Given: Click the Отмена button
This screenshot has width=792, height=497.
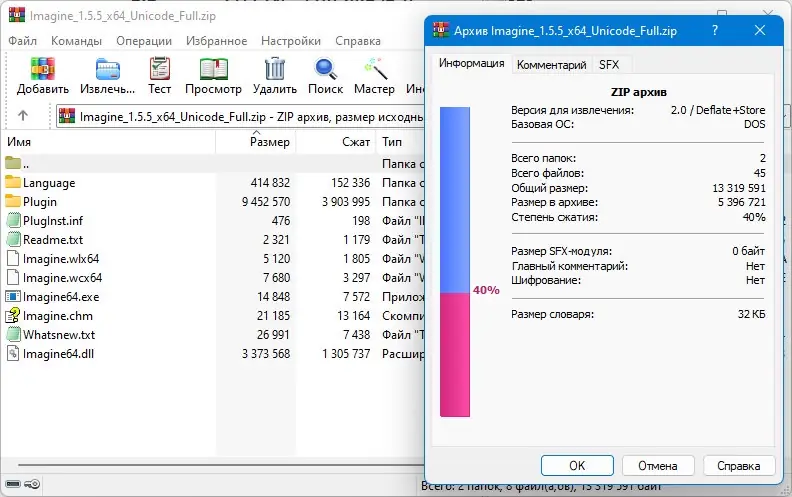Looking at the screenshot, I should click(658, 465).
